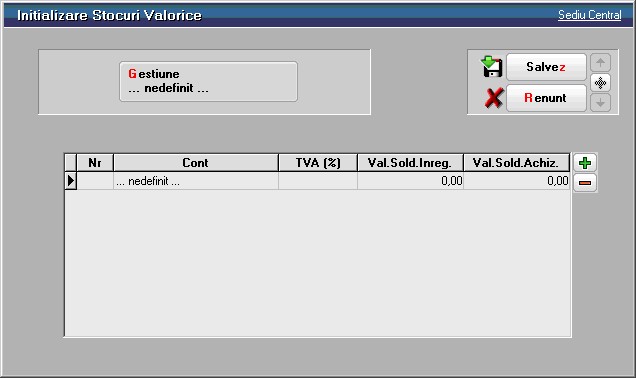Open the Gestiune nedefinit selector
Viewport: 636px width, 378px height.
tap(208, 82)
